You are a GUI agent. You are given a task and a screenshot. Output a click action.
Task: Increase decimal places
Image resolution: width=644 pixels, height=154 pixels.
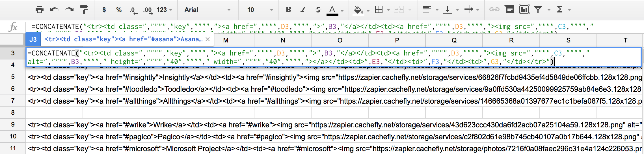coord(148,10)
